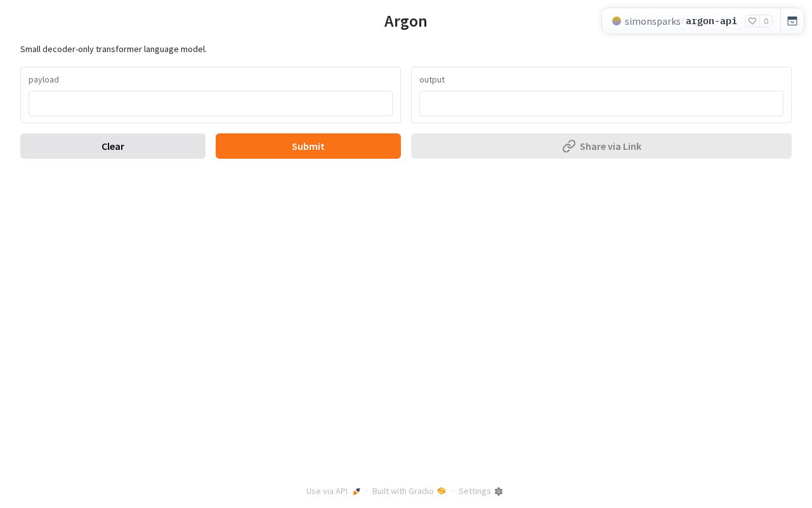
Task: Submit the payload with the orange button
Action: click(308, 146)
